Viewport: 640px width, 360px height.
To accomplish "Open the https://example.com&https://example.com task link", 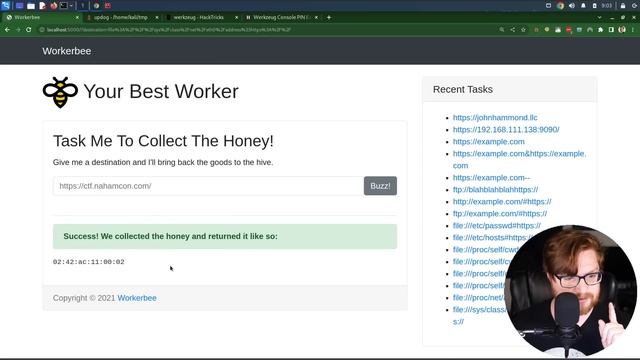I will click(519, 160).
